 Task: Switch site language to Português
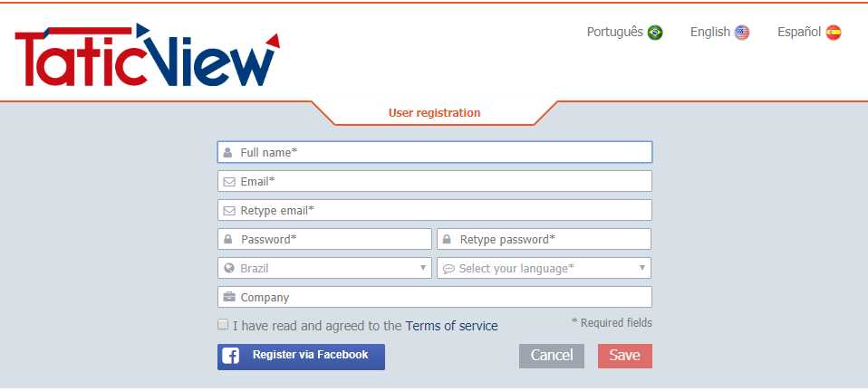[x=615, y=33]
